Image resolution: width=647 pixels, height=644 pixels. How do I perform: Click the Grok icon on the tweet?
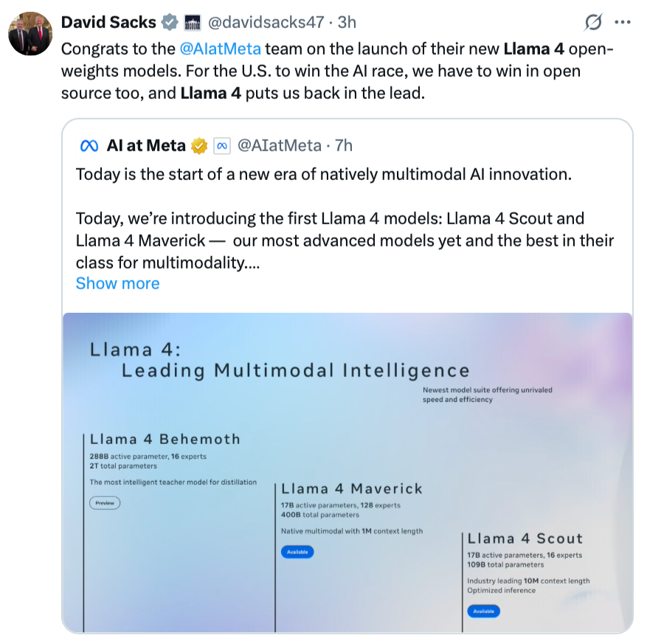pyautogui.click(x=592, y=22)
